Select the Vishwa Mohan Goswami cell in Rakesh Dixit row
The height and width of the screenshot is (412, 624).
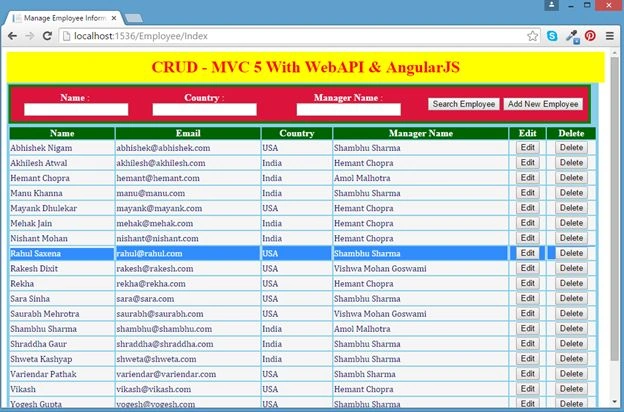click(421, 269)
